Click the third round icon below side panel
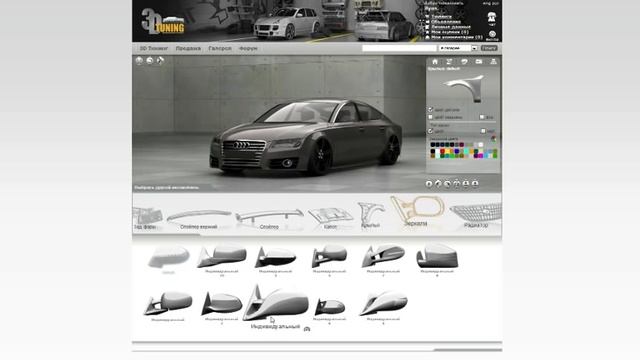The height and width of the screenshot is (360, 640). (447, 184)
